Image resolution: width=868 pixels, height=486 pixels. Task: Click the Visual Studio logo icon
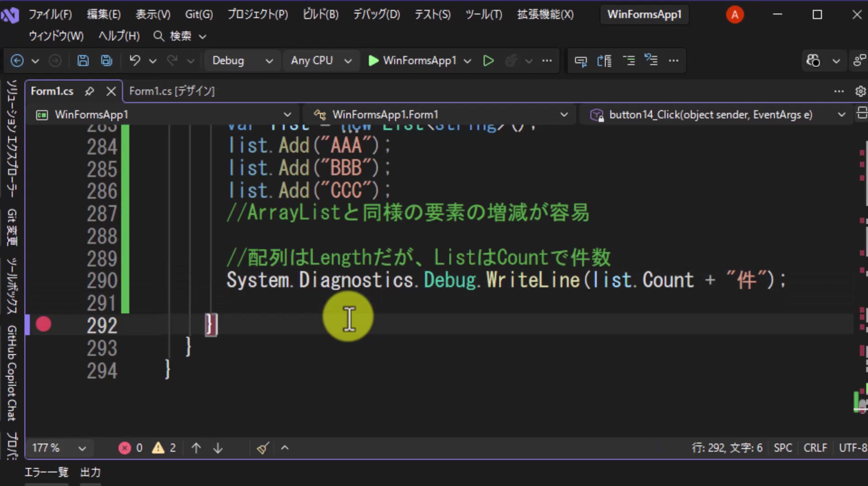[x=10, y=15]
